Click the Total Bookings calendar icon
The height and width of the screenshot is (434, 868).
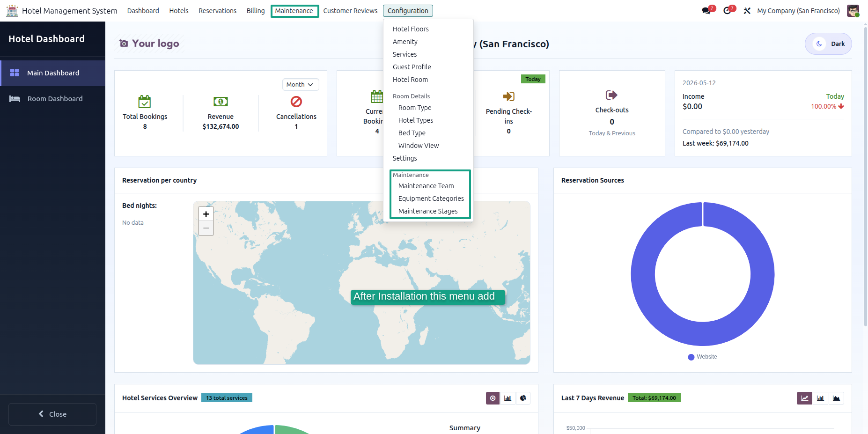click(x=145, y=102)
